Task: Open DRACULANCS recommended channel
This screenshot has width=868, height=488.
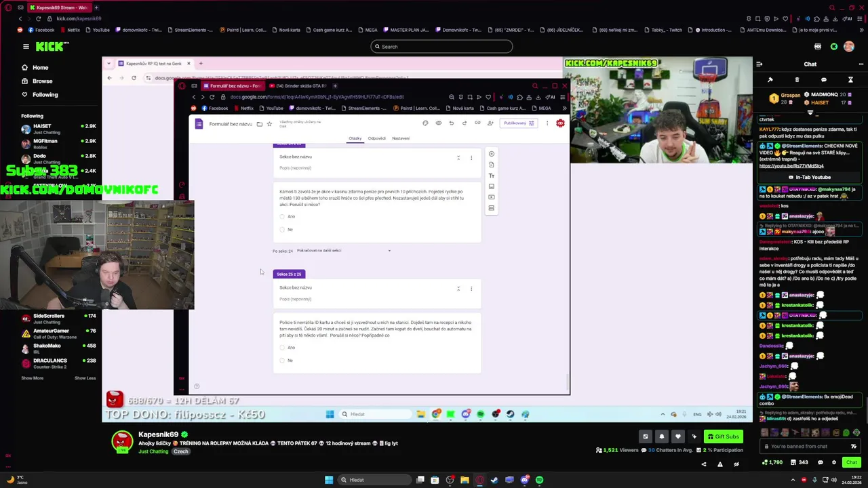Action: pos(59,363)
